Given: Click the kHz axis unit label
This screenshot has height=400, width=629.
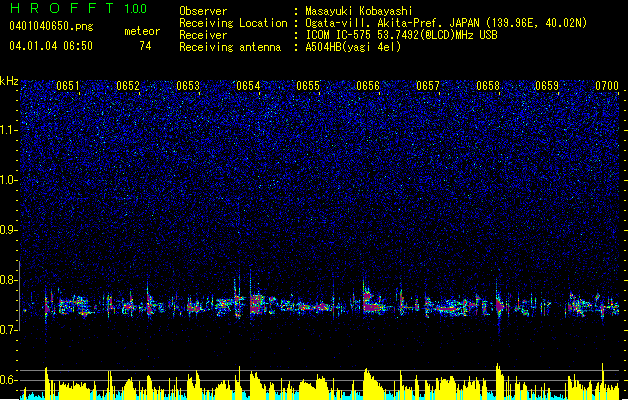Looking at the screenshot, I should coord(9,81).
